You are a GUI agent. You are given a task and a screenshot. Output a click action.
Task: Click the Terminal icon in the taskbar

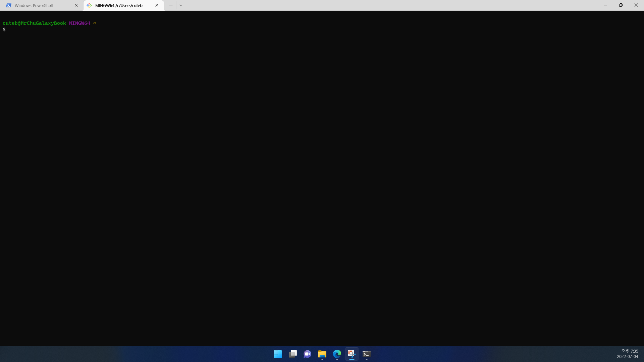point(367,354)
